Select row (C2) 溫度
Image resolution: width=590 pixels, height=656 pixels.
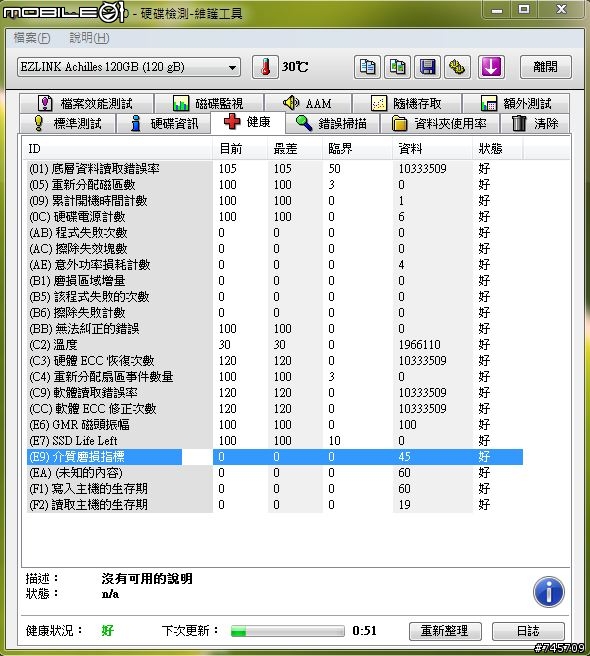(x=275, y=345)
